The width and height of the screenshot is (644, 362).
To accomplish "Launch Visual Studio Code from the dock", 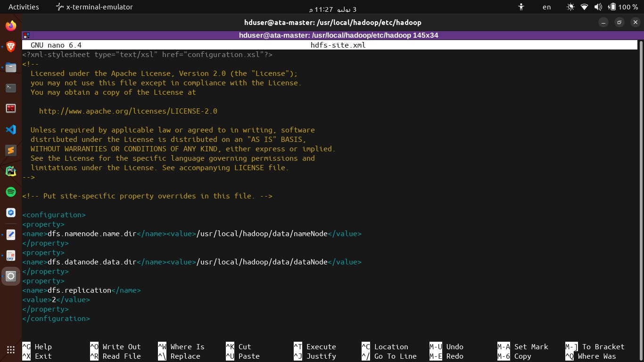I will pos(11,130).
